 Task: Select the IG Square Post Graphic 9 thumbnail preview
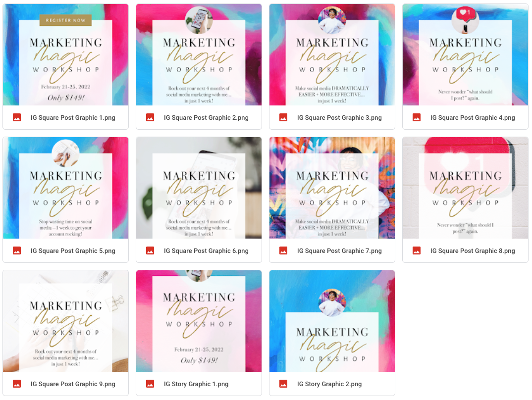(x=65, y=321)
